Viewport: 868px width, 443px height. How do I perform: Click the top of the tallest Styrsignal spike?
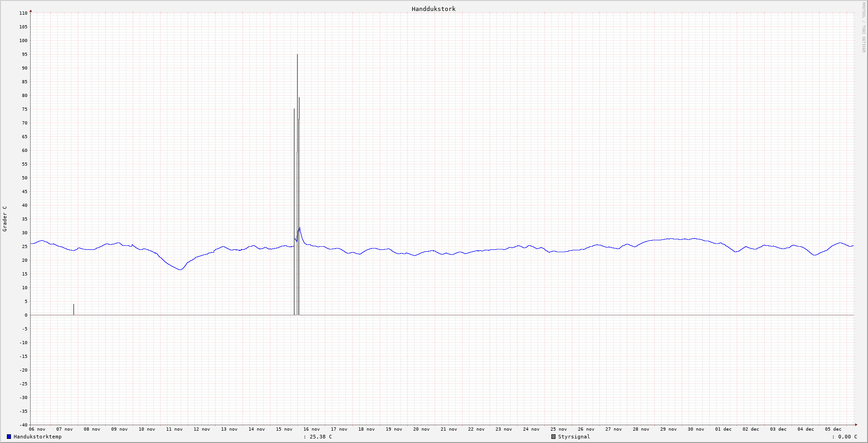coord(297,55)
